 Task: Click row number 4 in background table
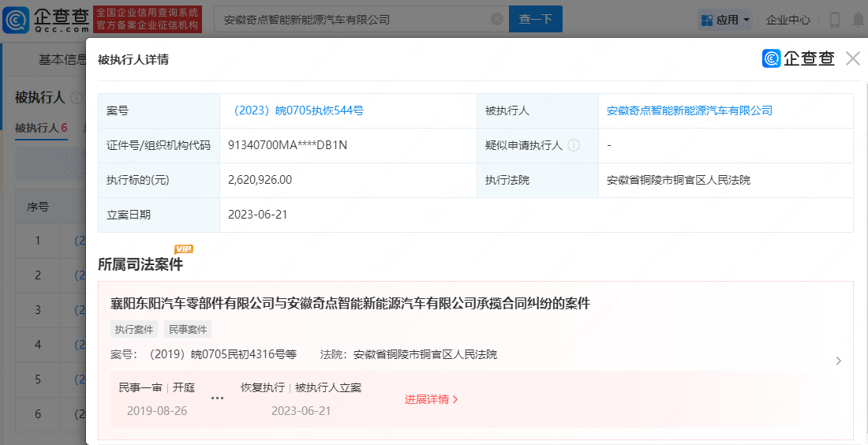click(x=38, y=345)
